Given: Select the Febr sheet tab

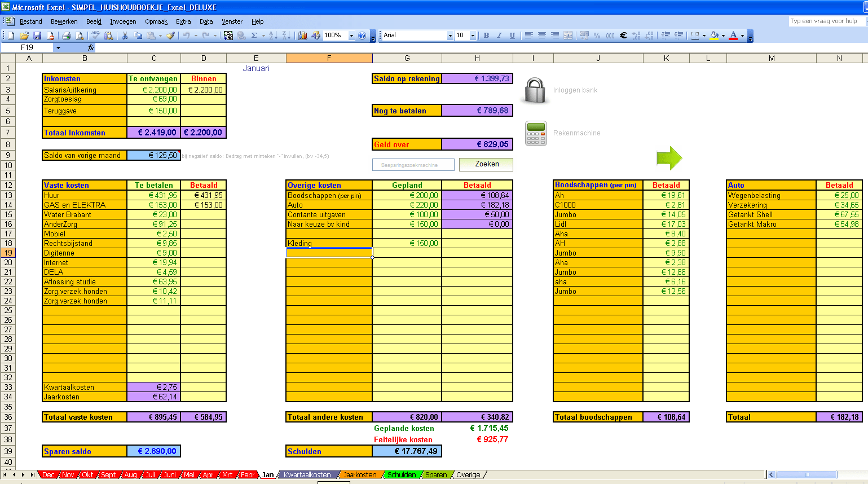Looking at the screenshot, I should [248, 474].
